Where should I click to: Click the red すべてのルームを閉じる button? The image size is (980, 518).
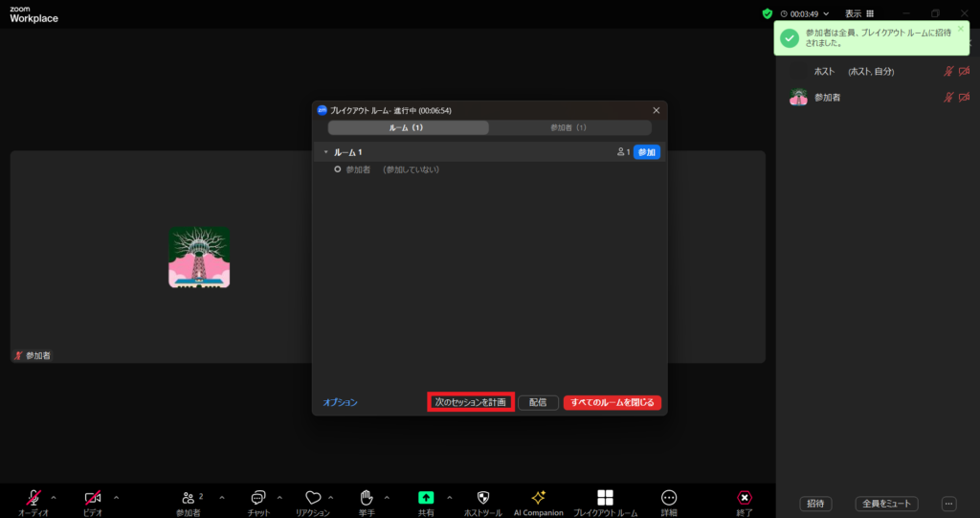[612, 403]
